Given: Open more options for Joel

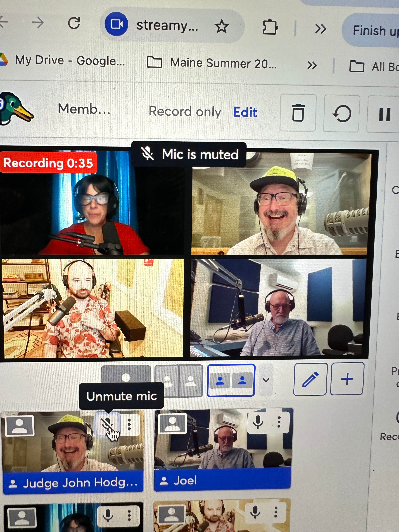Looking at the screenshot, I should pos(279,422).
